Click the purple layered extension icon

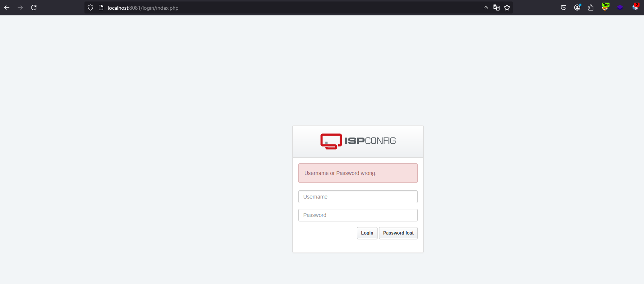620,7
